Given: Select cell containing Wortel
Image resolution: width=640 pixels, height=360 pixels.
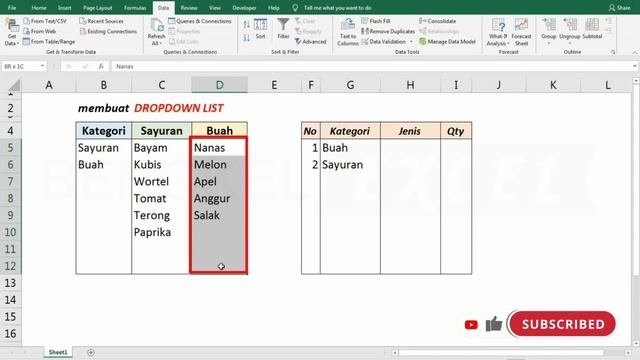Looking at the screenshot, I should tap(161, 181).
